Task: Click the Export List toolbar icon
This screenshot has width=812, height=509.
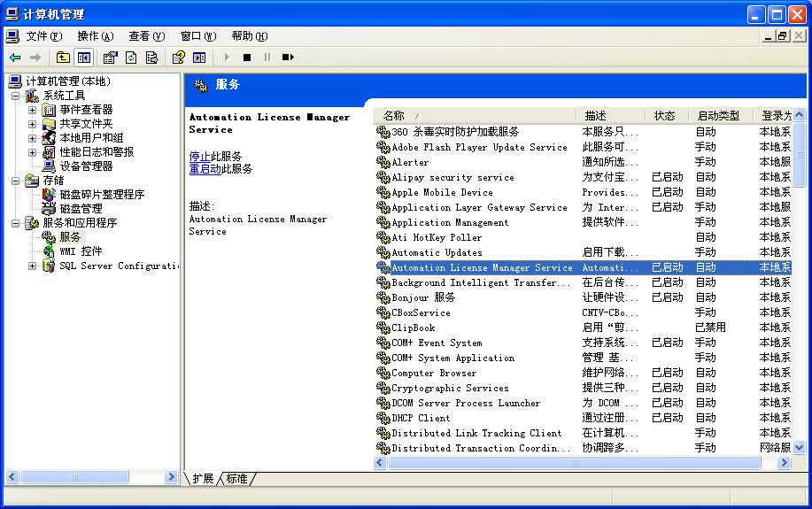Action: click(151, 58)
